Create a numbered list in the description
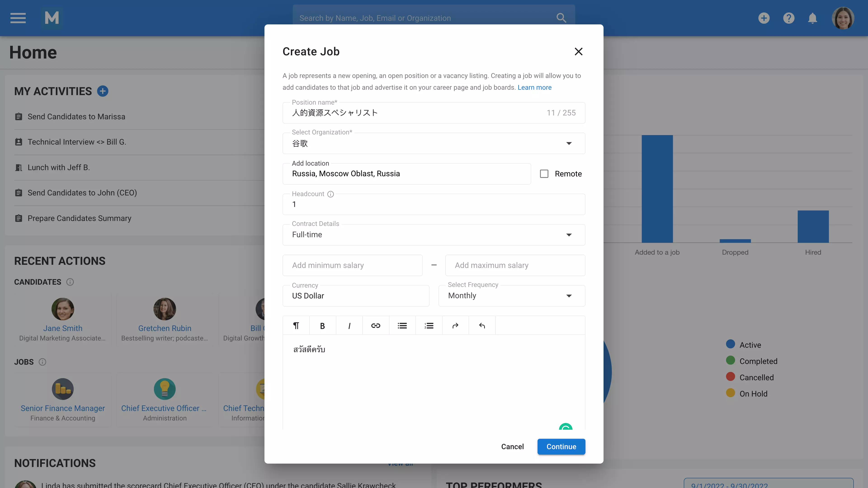 pyautogui.click(x=429, y=325)
